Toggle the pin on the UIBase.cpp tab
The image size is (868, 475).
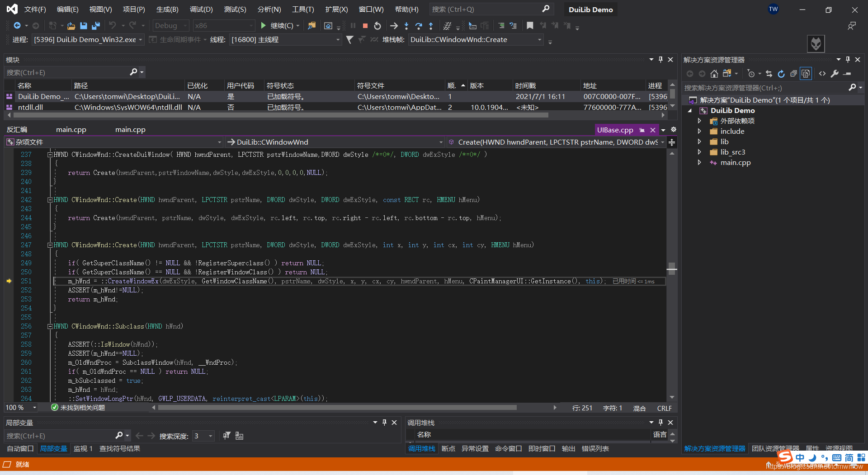click(642, 130)
